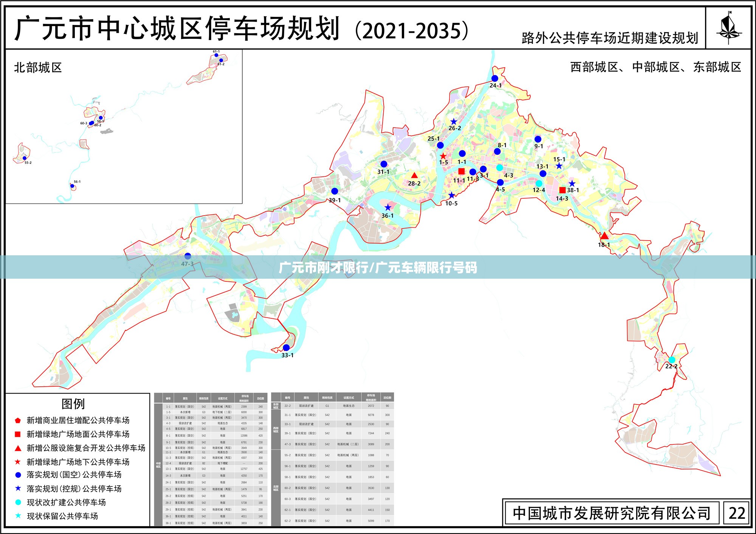756x534 pixels.
Task: Click the page number 22 box
Action: tap(737, 513)
